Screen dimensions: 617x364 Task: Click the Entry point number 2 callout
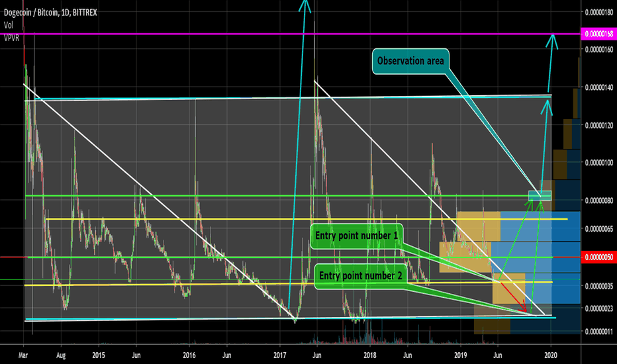(x=360, y=276)
